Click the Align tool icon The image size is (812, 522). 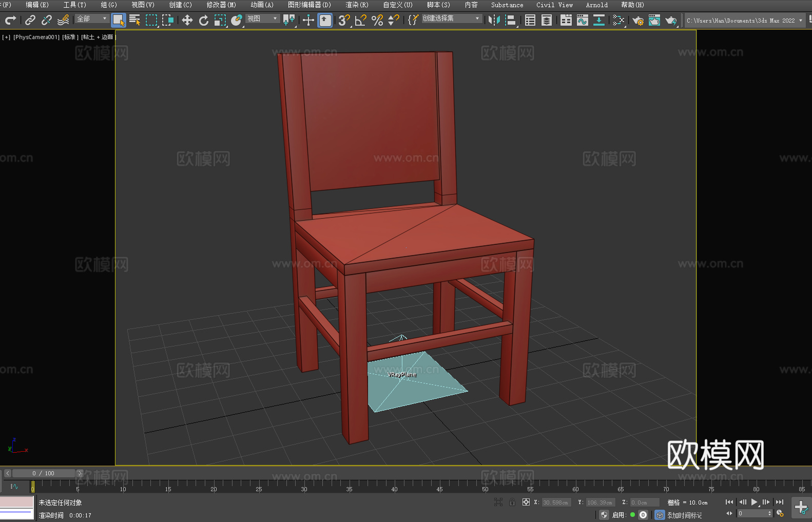pos(511,20)
